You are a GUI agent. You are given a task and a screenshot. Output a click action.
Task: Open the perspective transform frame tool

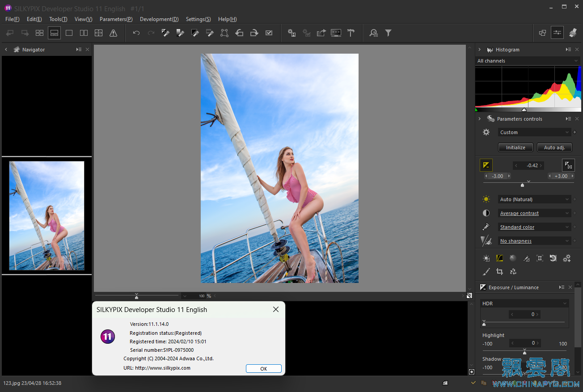[x=224, y=33]
